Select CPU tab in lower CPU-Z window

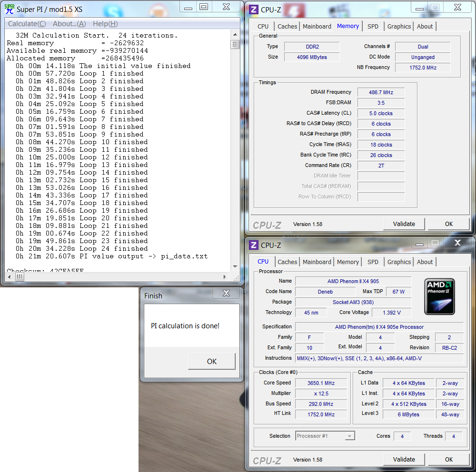tap(263, 262)
